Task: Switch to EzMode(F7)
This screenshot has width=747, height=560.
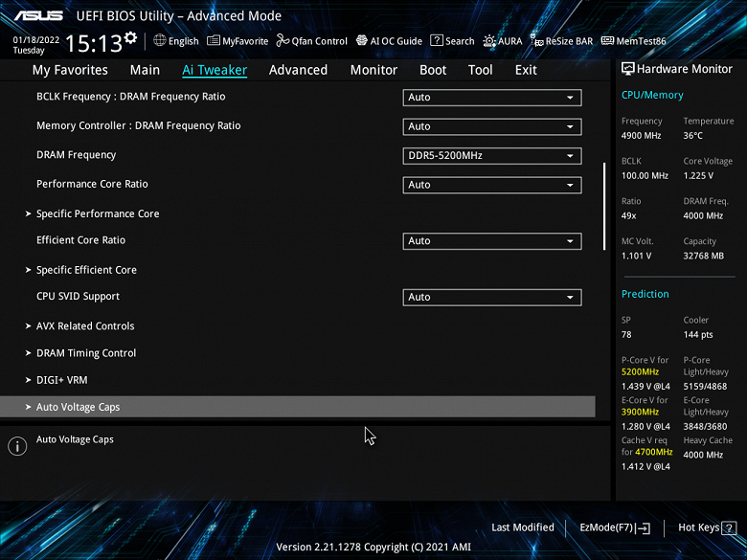Action: point(615,527)
